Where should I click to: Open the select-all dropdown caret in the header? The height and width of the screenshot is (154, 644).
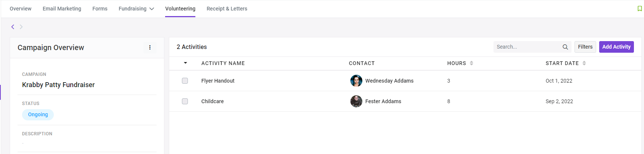click(x=185, y=63)
